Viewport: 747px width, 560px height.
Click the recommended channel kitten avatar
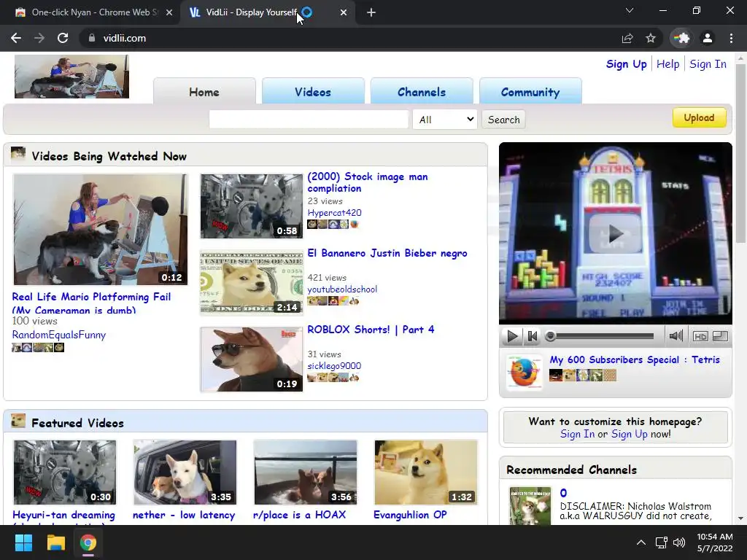coord(530,506)
